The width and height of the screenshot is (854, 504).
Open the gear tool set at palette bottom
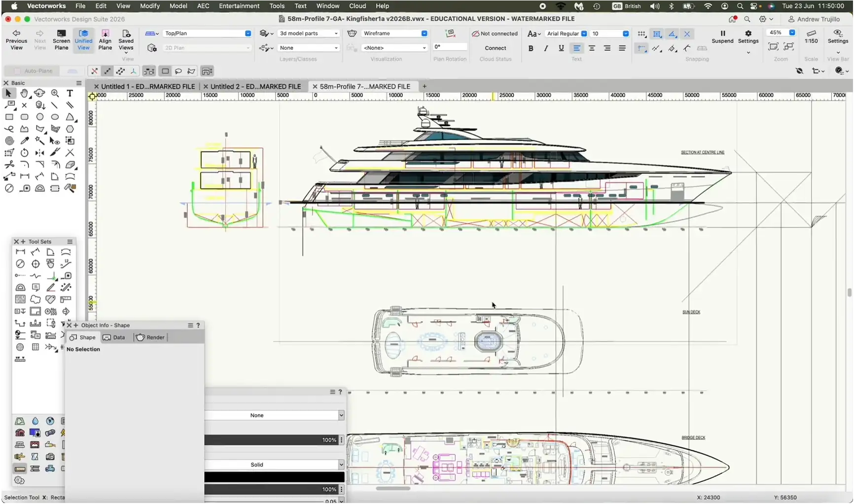19,480
